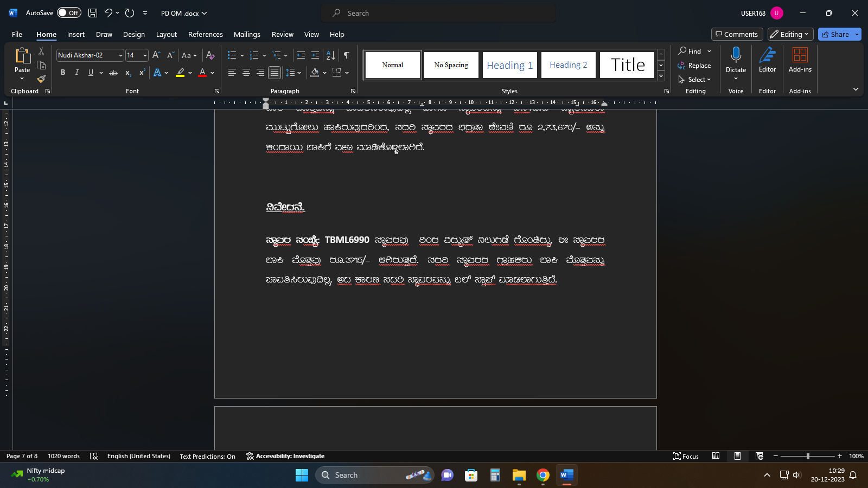Click the zoom slider handle
This screenshot has height=488, width=868.
pos(808,456)
